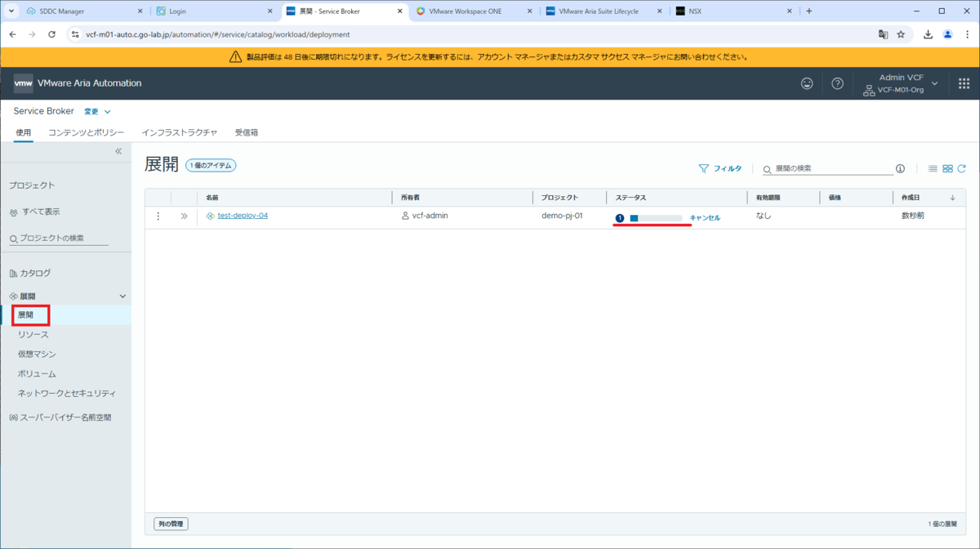The height and width of the screenshot is (549, 980).
Task: Open ボリューム in the sidebar
Action: click(x=37, y=373)
